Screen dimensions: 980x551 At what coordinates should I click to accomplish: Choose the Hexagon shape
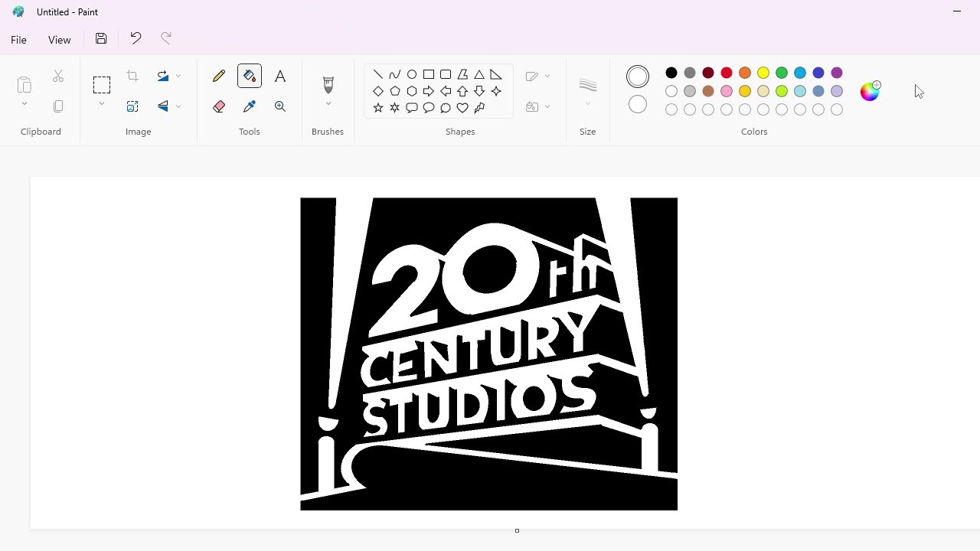pyautogui.click(x=412, y=91)
